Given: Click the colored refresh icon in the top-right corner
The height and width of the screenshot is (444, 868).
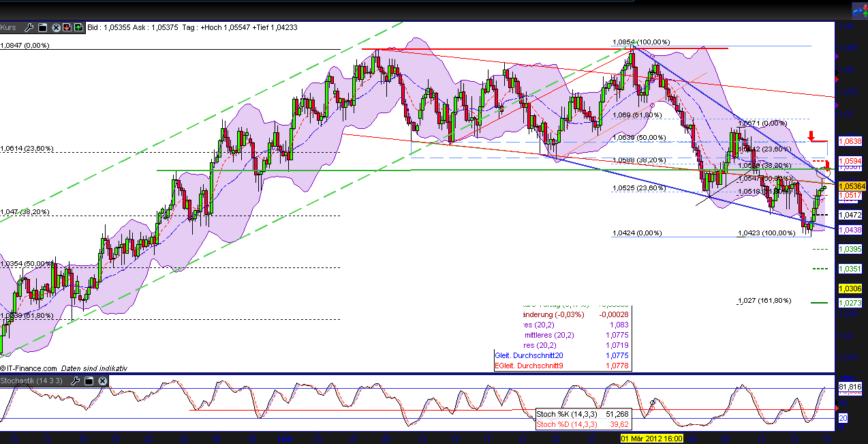Looking at the screenshot, I should tap(860, 8).
